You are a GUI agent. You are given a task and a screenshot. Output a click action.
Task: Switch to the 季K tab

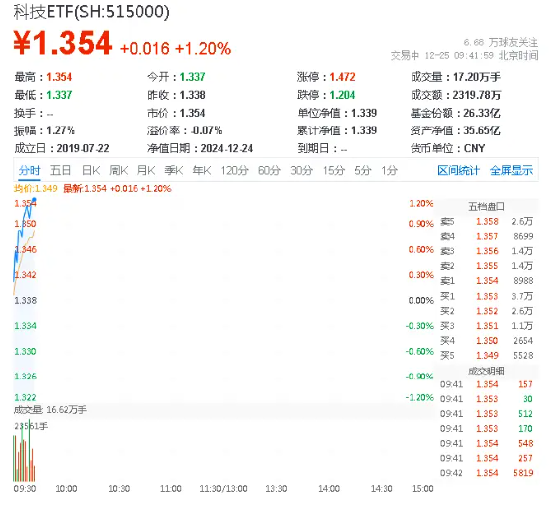pyautogui.click(x=174, y=171)
